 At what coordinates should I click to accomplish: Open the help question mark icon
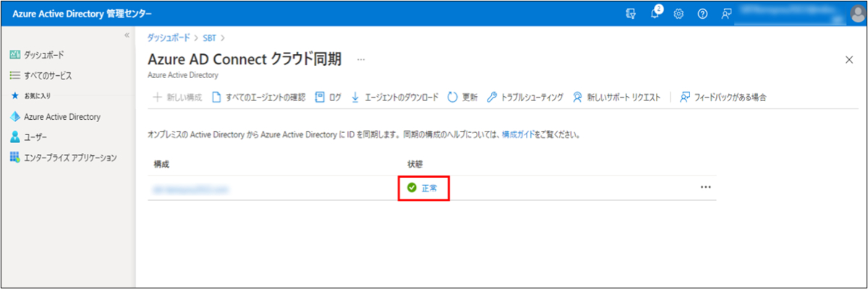(702, 14)
